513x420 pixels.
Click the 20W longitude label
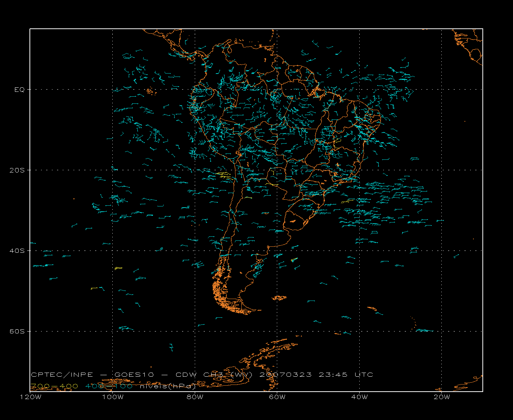point(442,397)
